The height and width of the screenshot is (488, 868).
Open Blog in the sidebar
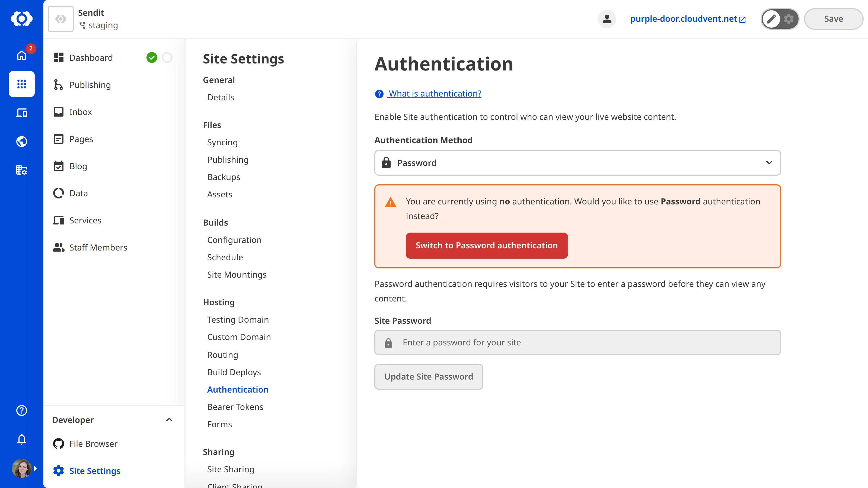click(78, 166)
